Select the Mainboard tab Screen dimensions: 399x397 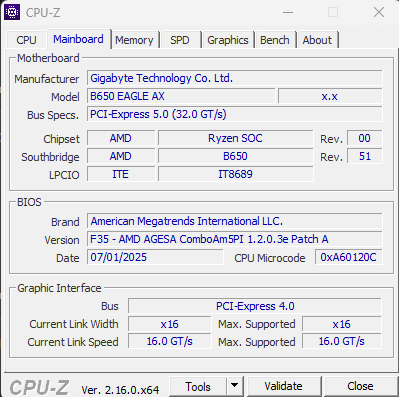(78, 39)
